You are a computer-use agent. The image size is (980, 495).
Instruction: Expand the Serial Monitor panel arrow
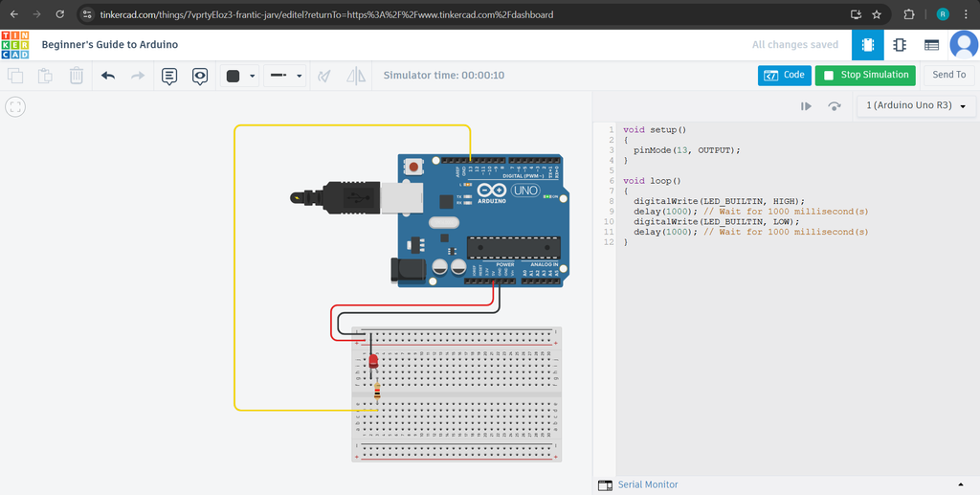point(961,485)
